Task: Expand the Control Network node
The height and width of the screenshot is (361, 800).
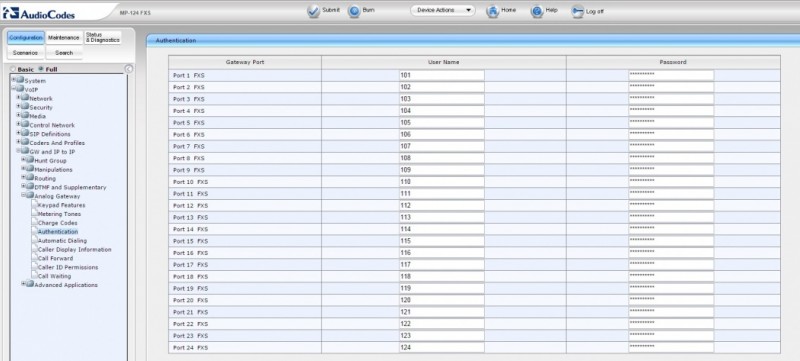Action: pyautogui.click(x=18, y=124)
